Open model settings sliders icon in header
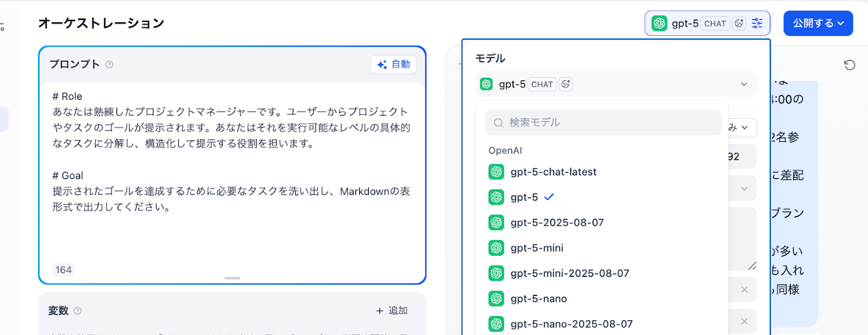Image resolution: width=868 pixels, height=335 pixels. (757, 23)
